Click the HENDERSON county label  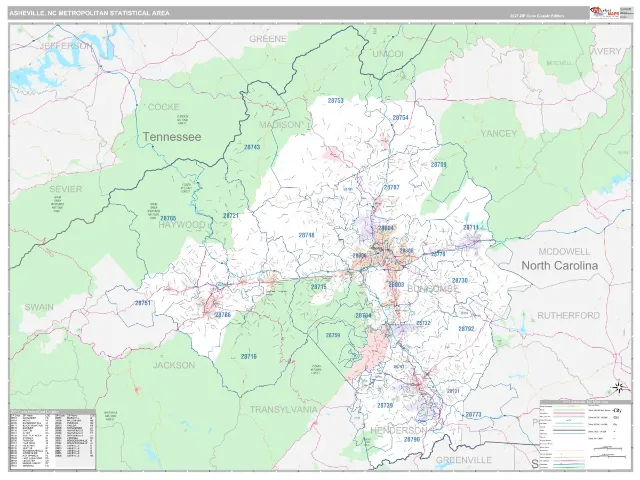(x=398, y=430)
